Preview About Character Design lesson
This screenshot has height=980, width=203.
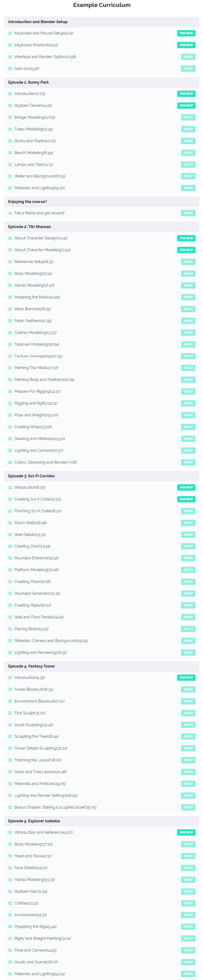(x=186, y=238)
